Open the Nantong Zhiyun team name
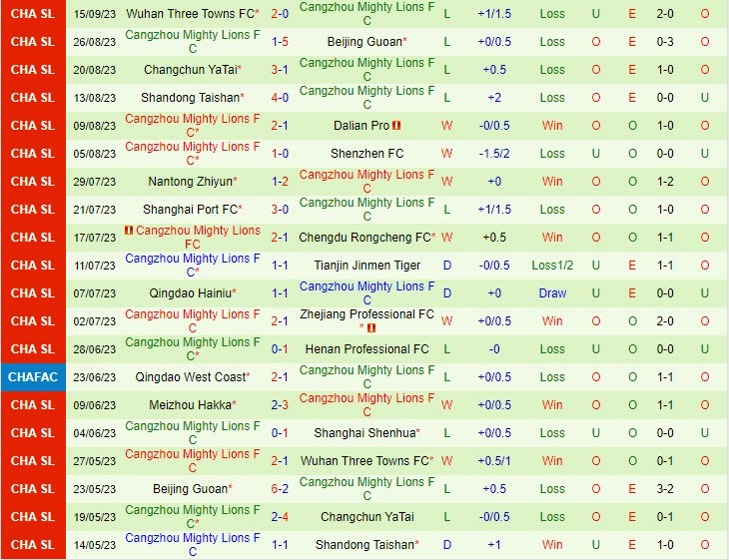729x560 pixels. pyautogui.click(x=190, y=182)
